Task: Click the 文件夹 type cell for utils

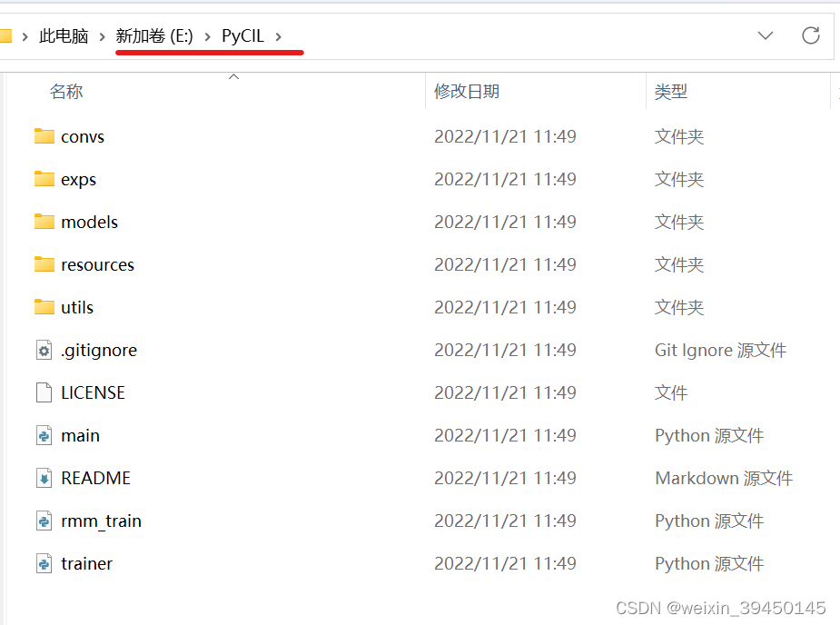Action: [x=679, y=307]
